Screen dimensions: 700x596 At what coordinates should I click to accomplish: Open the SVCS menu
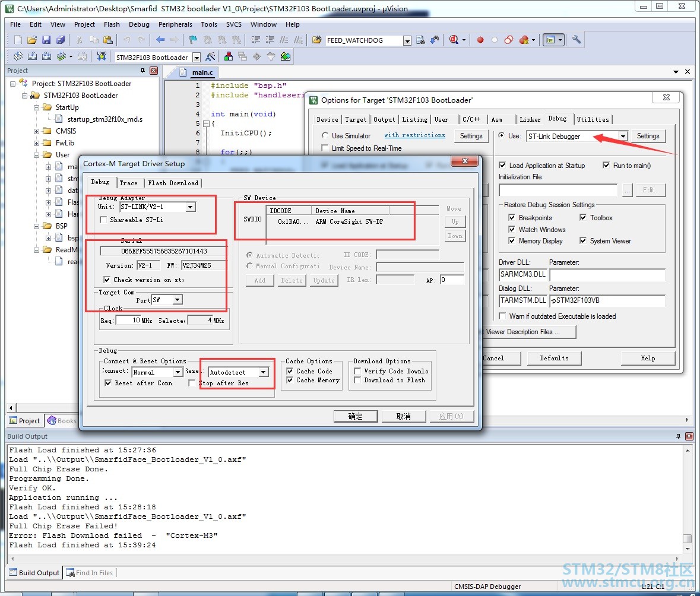tap(233, 24)
